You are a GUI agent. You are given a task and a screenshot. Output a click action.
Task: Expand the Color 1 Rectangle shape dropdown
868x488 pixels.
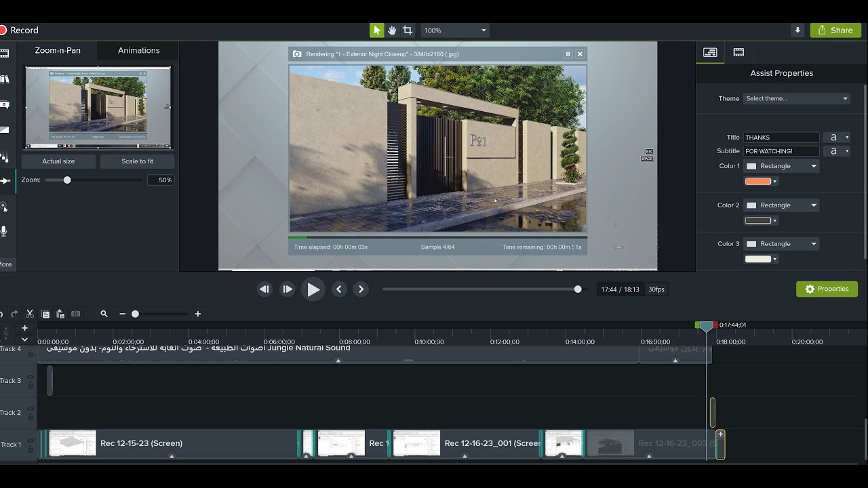click(x=781, y=166)
